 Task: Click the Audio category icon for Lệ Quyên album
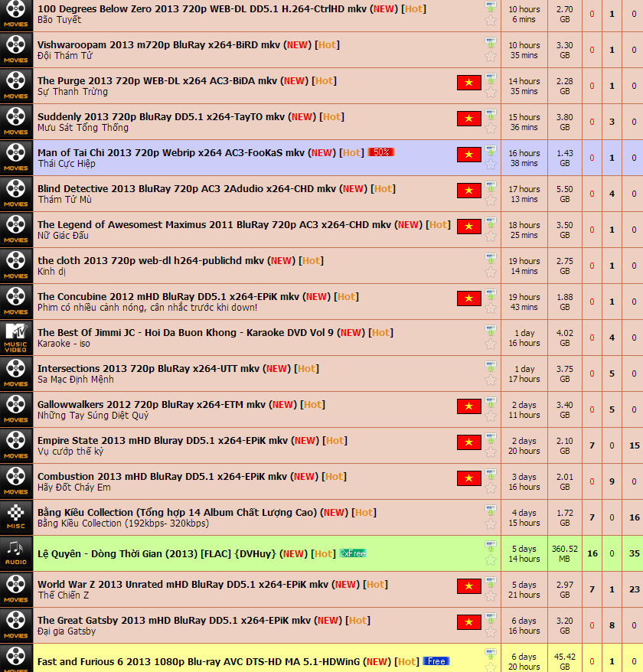[16, 553]
